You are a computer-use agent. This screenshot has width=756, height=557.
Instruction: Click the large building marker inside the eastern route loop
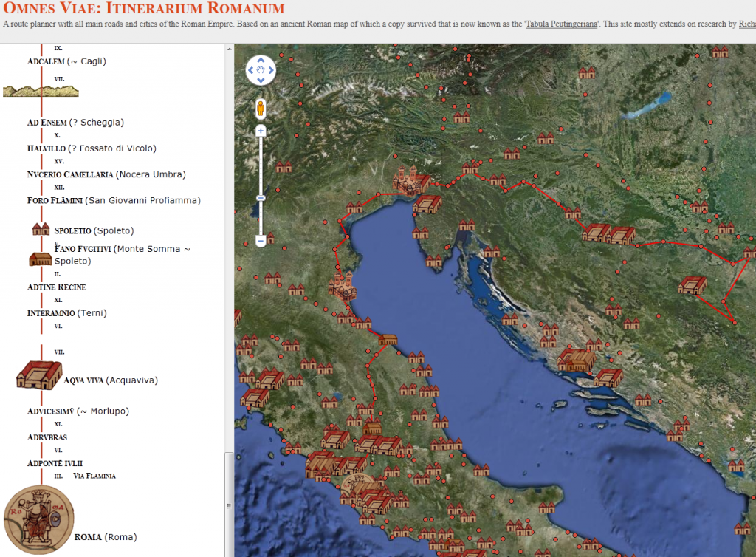pos(693,285)
